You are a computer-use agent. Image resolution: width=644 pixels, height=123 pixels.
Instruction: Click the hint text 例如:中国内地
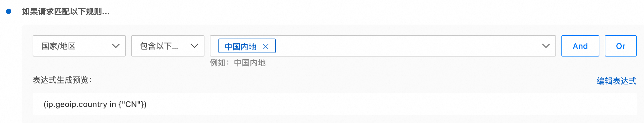pos(238,63)
